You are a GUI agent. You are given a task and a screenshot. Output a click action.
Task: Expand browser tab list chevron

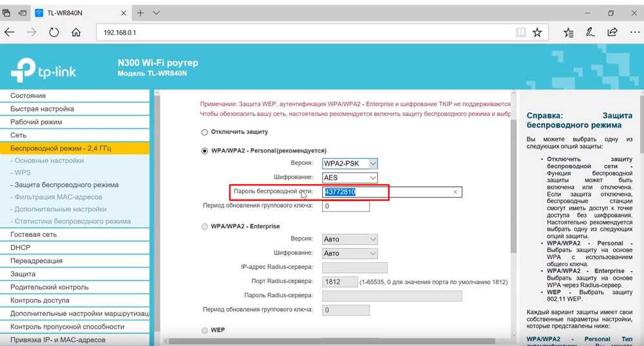tap(156, 13)
